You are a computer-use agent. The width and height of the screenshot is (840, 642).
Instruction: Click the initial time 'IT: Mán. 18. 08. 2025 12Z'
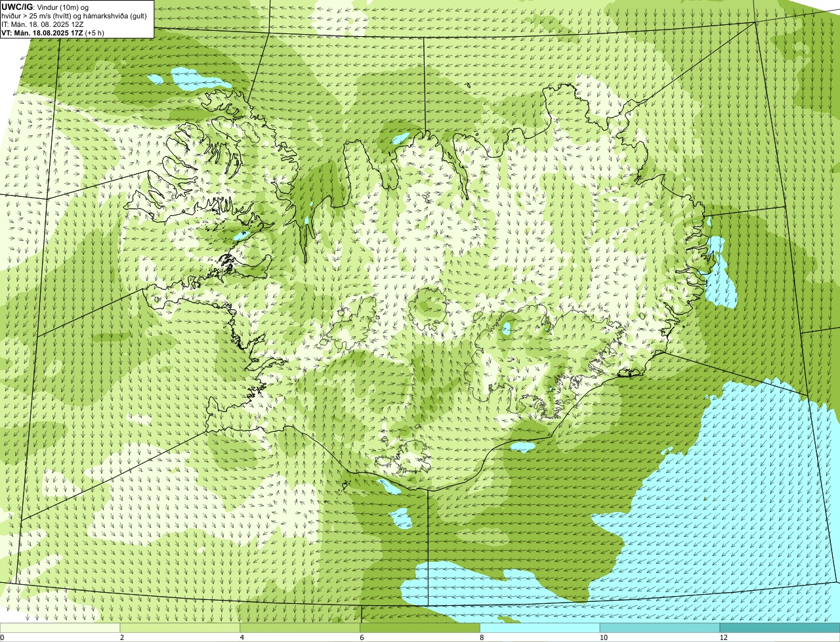[x=43, y=24]
